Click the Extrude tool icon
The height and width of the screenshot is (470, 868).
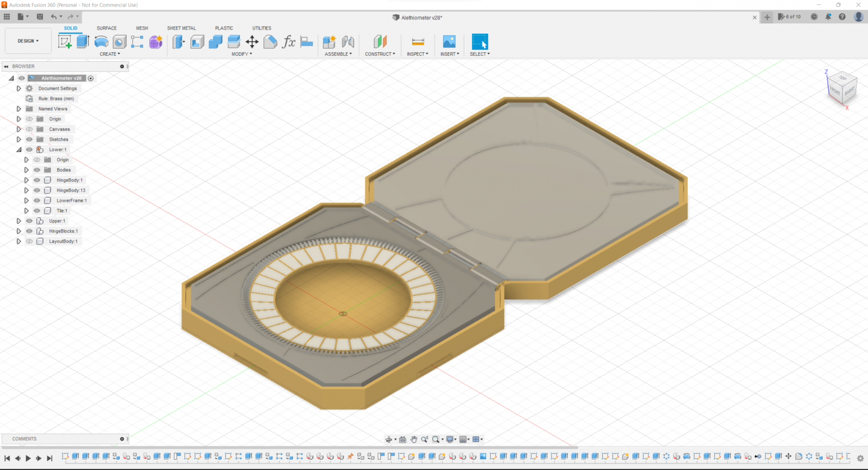tap(83, 42)
